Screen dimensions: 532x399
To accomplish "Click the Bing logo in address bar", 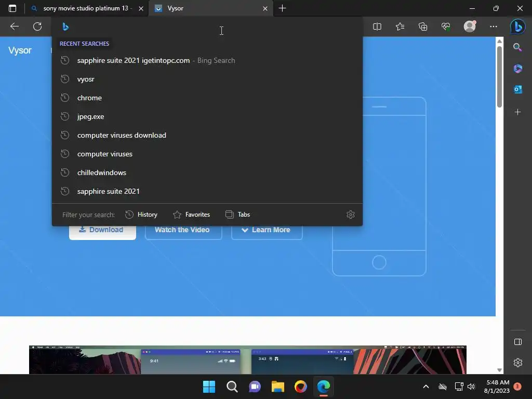I will pos(65,26).
